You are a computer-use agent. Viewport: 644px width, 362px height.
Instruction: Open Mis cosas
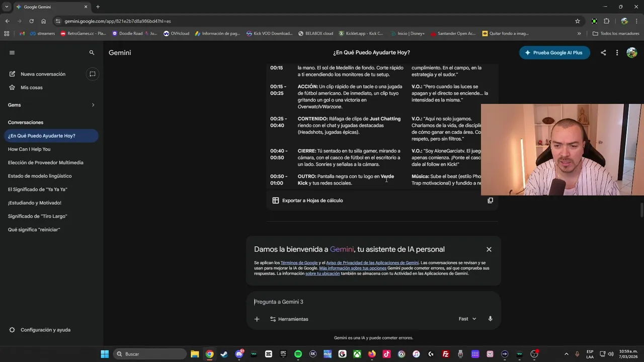pos(32,87)
